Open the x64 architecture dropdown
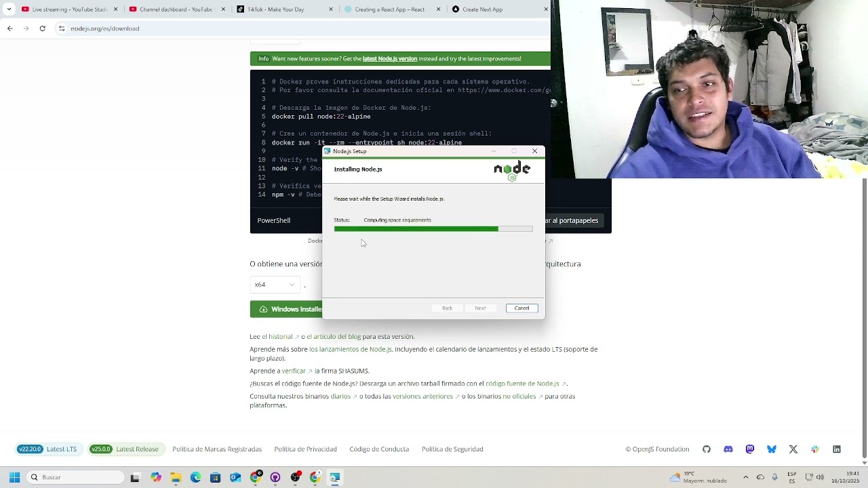The height and width of the screenshot is (488, 868). pyautogui.click(x=275, y=285)
